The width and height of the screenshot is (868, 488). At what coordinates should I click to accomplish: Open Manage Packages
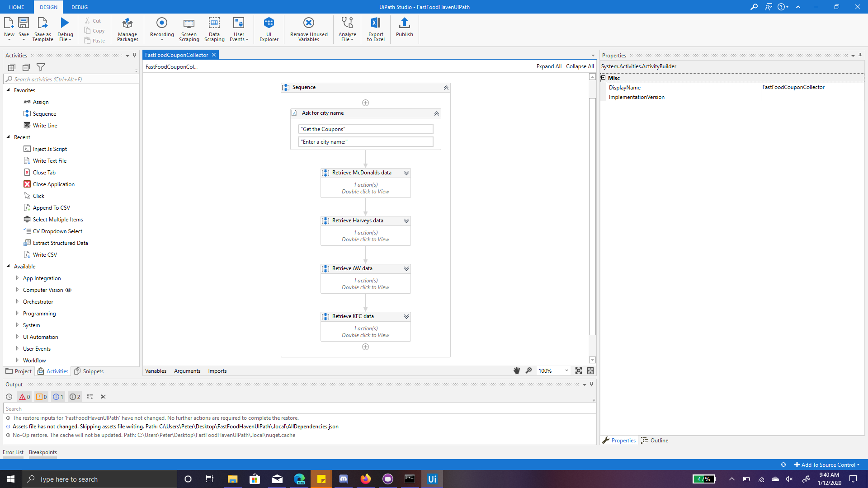coord(127,29)
